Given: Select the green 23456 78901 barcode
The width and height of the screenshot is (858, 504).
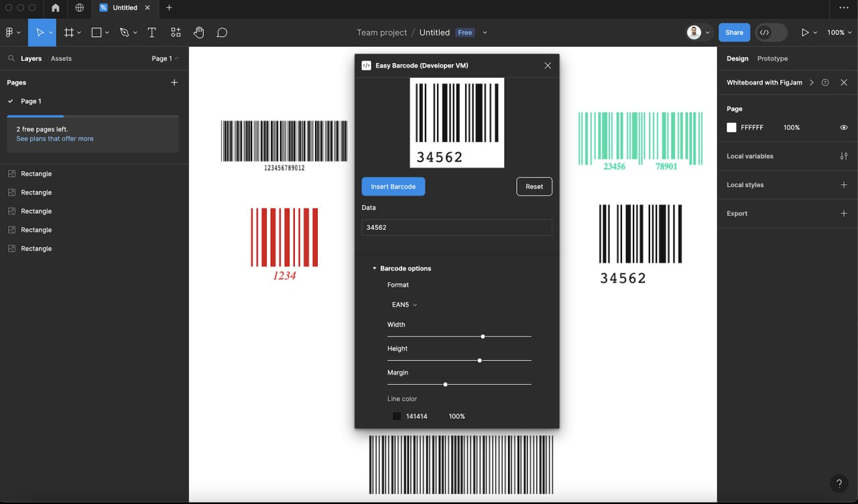Looking at the screenshot, I should tap(640, 141).
